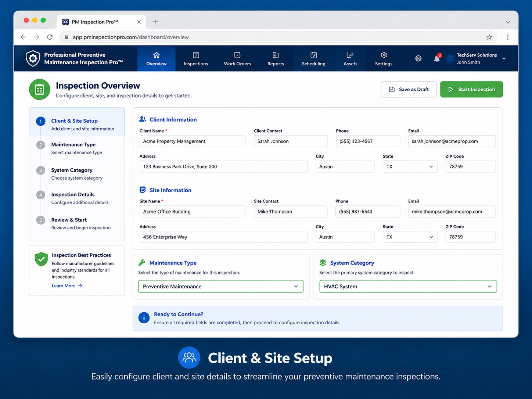Bookmark the page with the star icon
This screenshot has width=532, height=399.
tap(489, 37)
